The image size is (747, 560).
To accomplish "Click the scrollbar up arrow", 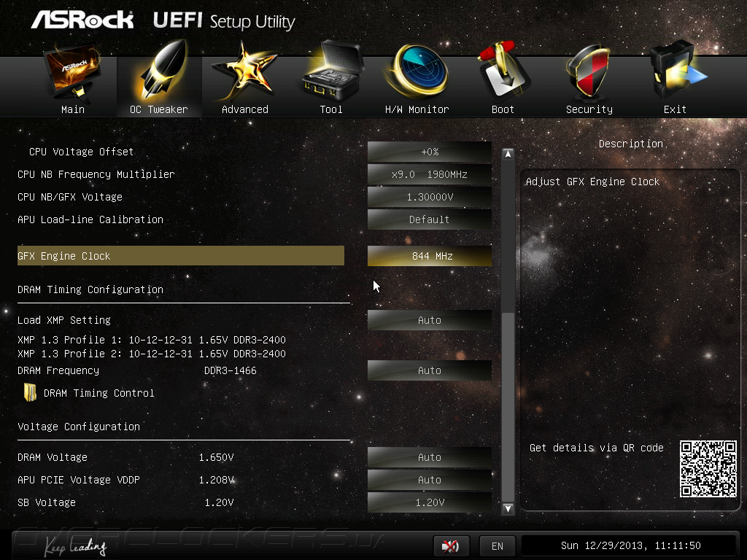I will pos(508,154).
